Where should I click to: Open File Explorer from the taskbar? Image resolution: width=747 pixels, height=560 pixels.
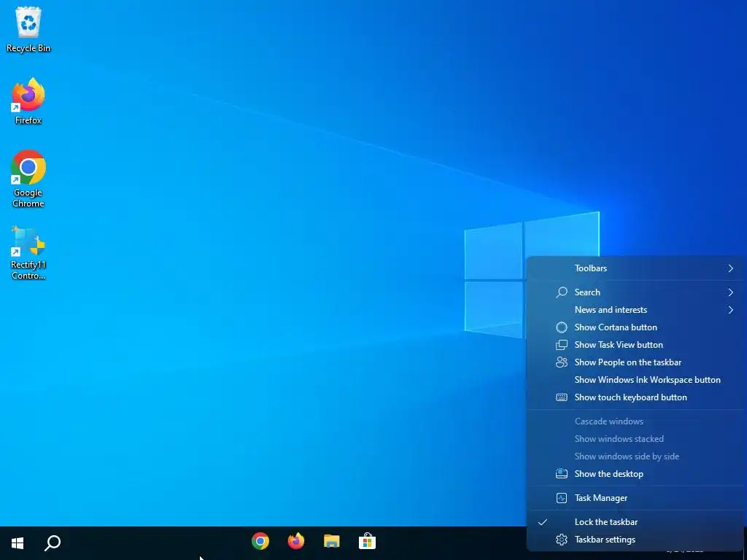coord(332,542)
